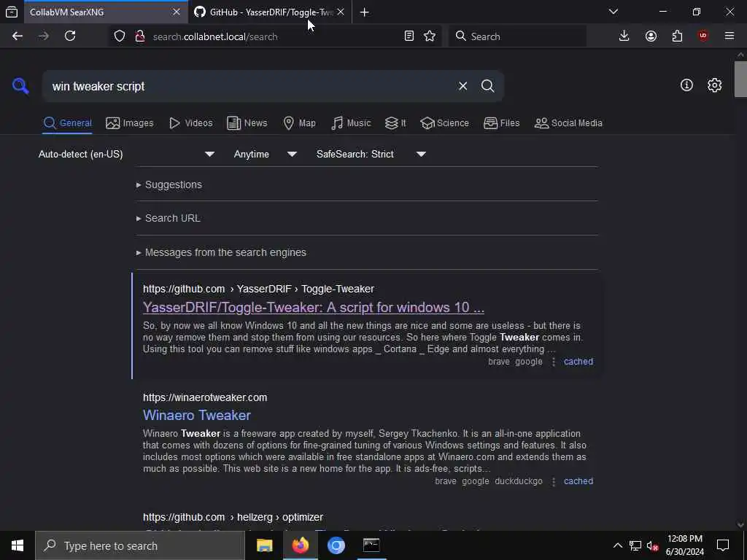Open cached copy of Winaero result
The height and width of the screenshot is (560, 747).
578,481
